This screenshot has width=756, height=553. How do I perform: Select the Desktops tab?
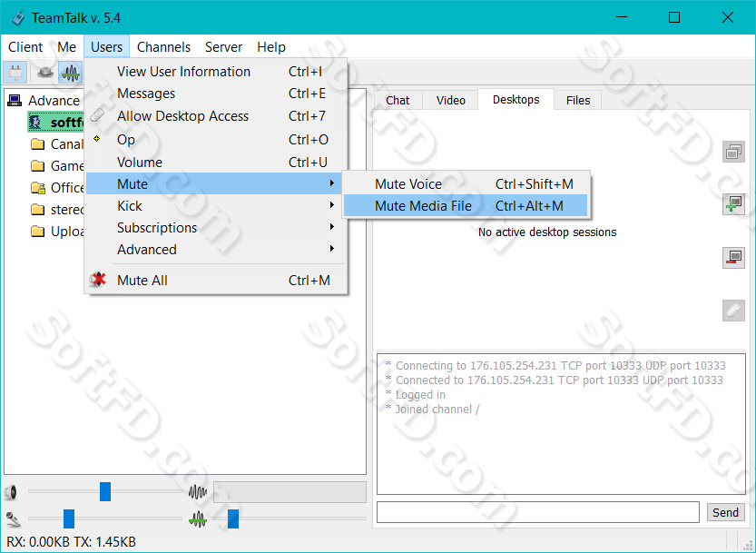pyautogui.click(x=515, y=99)
